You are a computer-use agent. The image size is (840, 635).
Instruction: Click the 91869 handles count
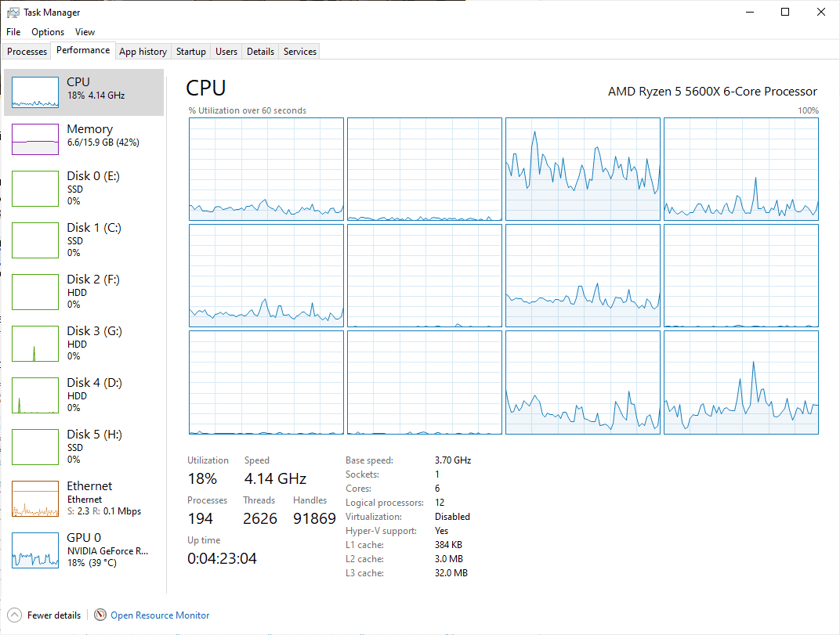(x=314, y=519)
